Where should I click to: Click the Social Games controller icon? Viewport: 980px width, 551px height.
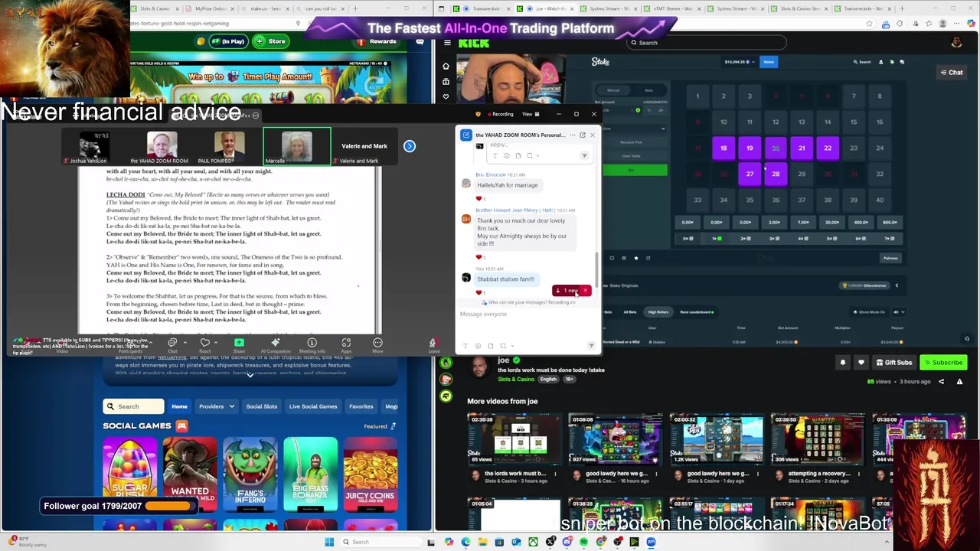pos(181,425)
